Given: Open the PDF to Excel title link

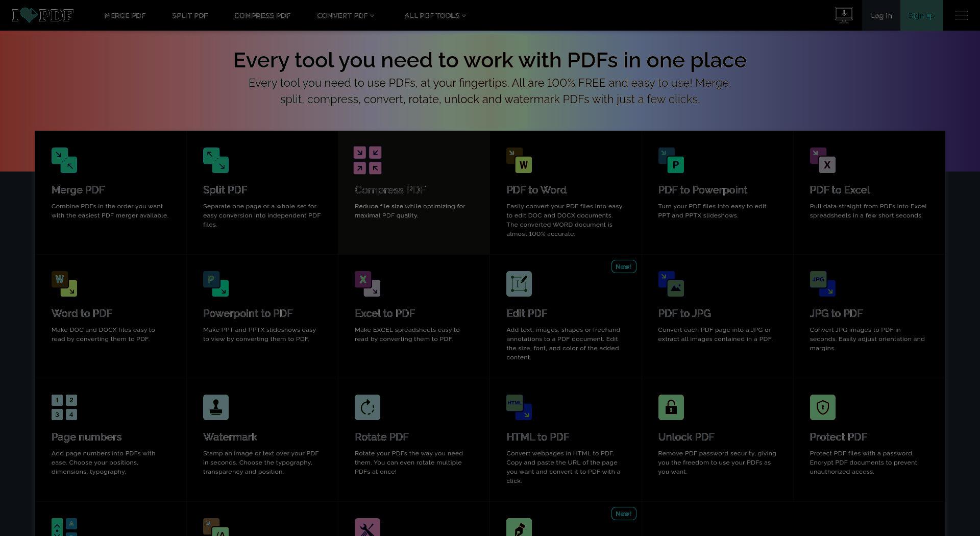Looking at the screenshot, I should pyautogui.click(x=840, y=190).
